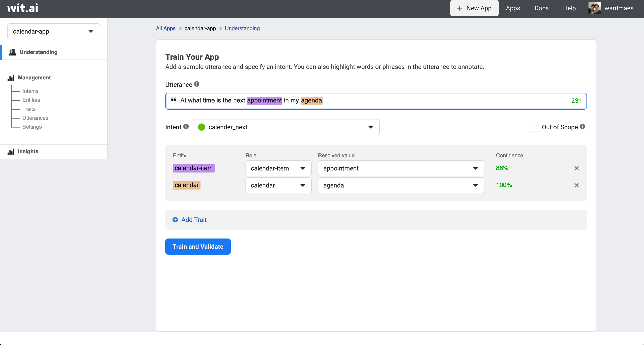The width and height of the screenshot is (644, 345).
Task: Click the Intent info icon
Action: point(186,126)
